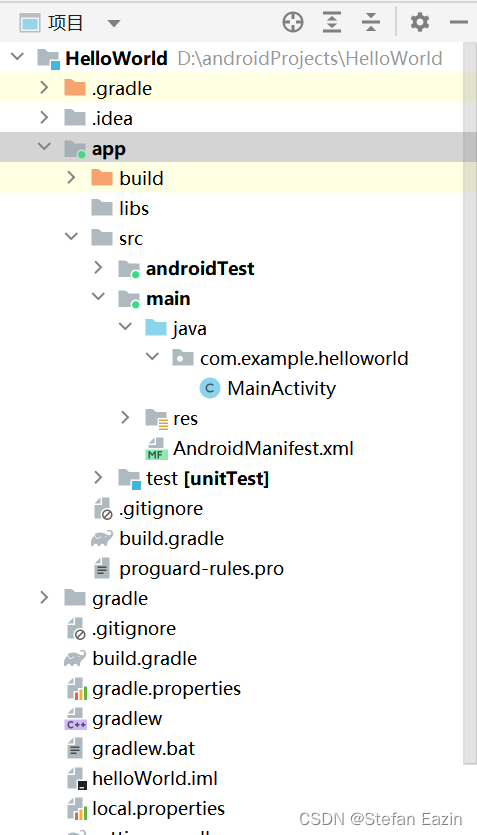Click the .idea folder icon

[x=75, y=118]
